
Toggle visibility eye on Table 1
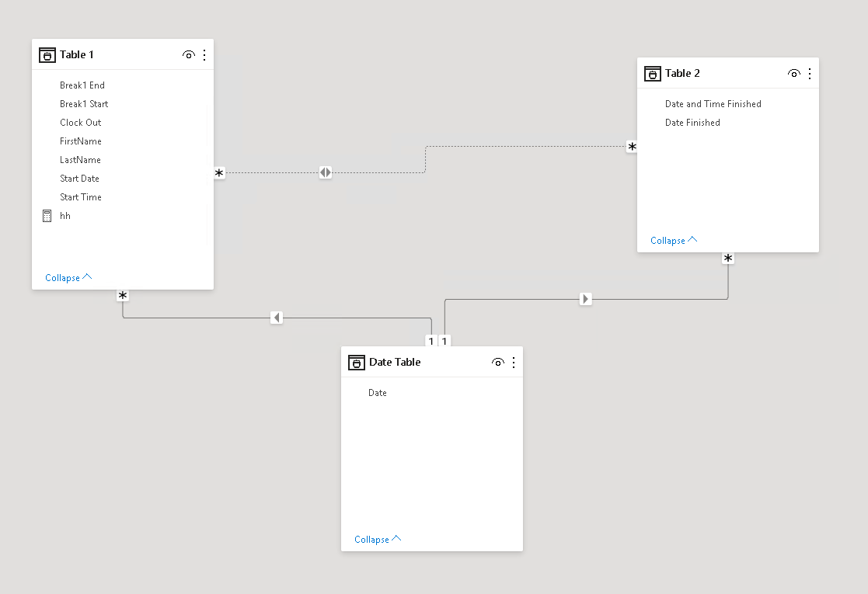[189, 55]
